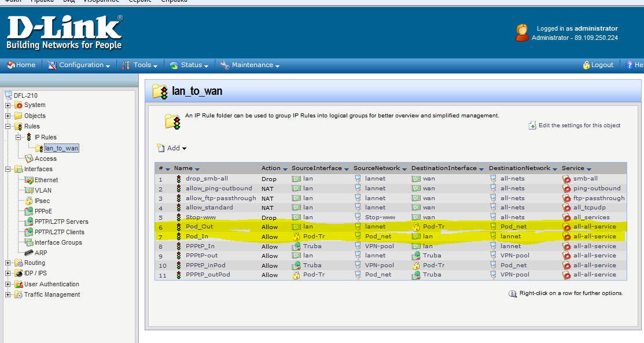Open the allow_standard rule

[209, 208]
